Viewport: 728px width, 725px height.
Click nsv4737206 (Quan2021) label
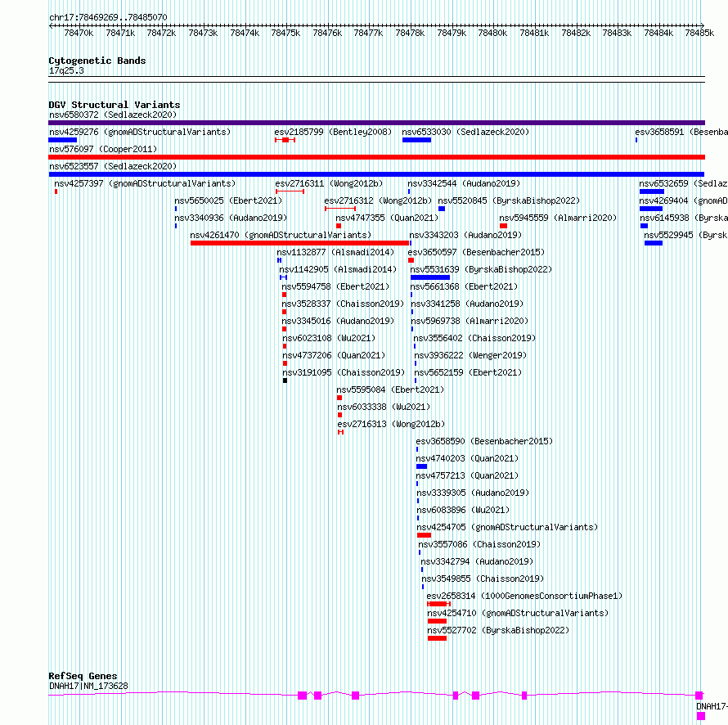tap(335, 355)
